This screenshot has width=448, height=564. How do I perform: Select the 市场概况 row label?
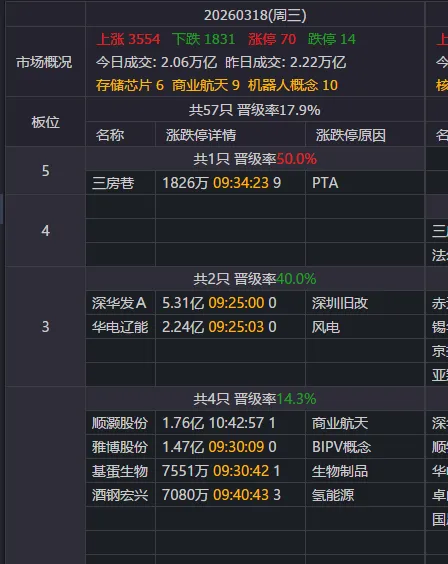coord(44,62)
